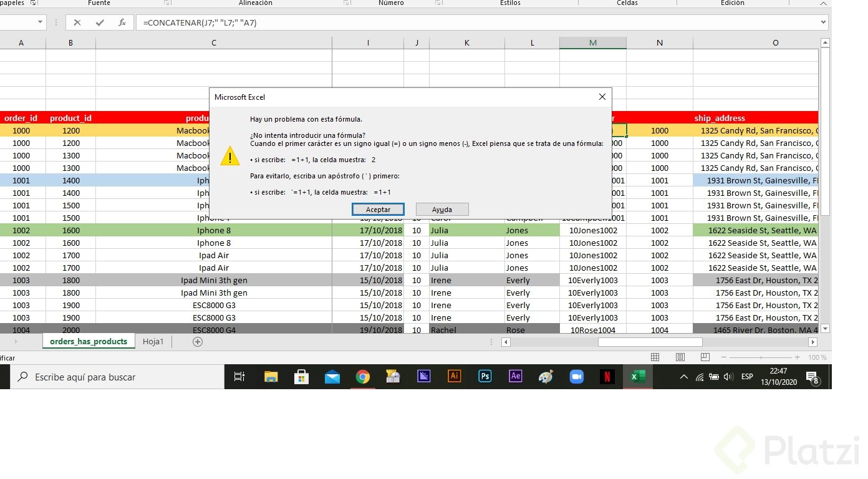Image resolution: width=868 pixels, height=479 pixels.
Task: Select the 10Rose1004 cell
Action: click(x=593, y=330)
